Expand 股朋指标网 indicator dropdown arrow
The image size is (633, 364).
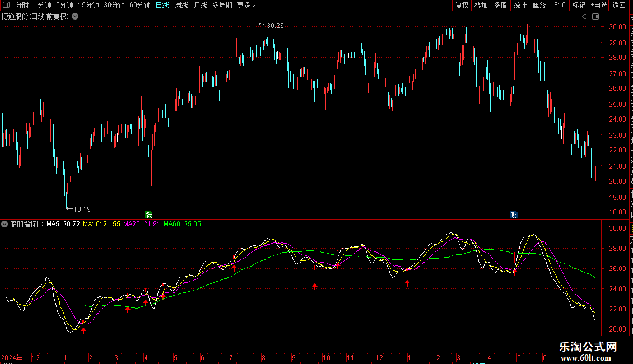click(x=4, y=224)
